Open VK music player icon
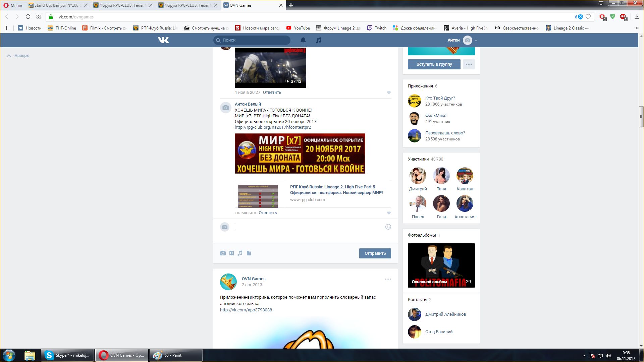The height and width of the screenshot is (362, 644). point(319,40)
